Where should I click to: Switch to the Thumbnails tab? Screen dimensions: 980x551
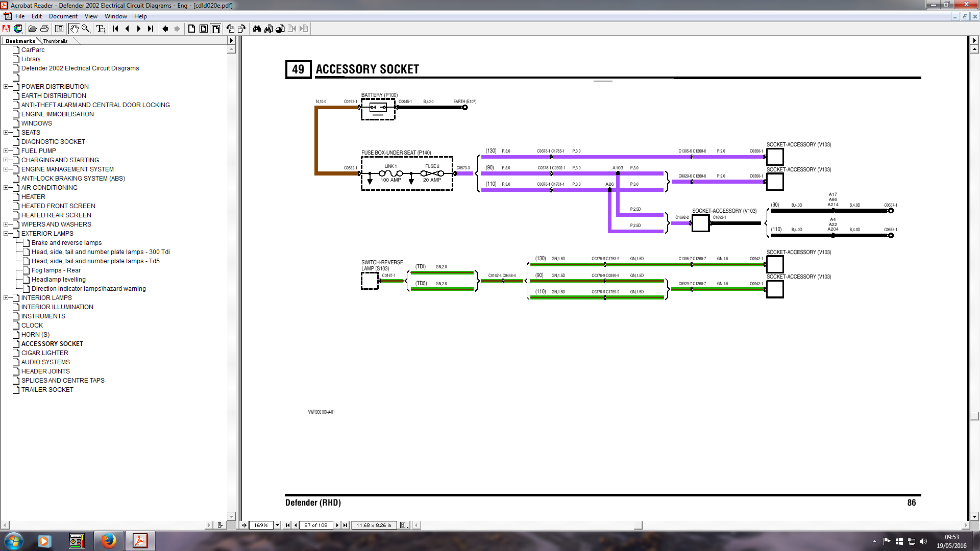click(55, 41)
